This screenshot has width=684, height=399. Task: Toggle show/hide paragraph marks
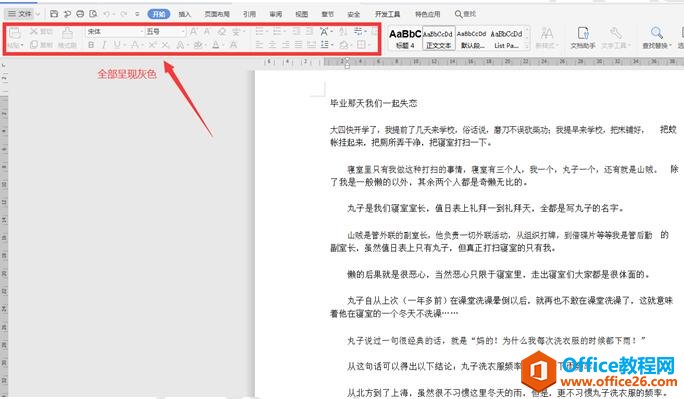click(x=358, y=31)
